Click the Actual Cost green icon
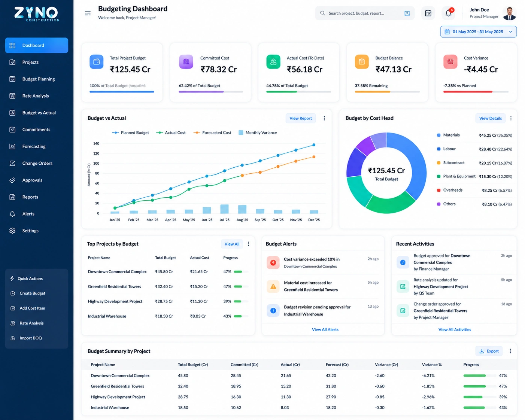The width and height of the screenshot is (525, 420). 273,62
